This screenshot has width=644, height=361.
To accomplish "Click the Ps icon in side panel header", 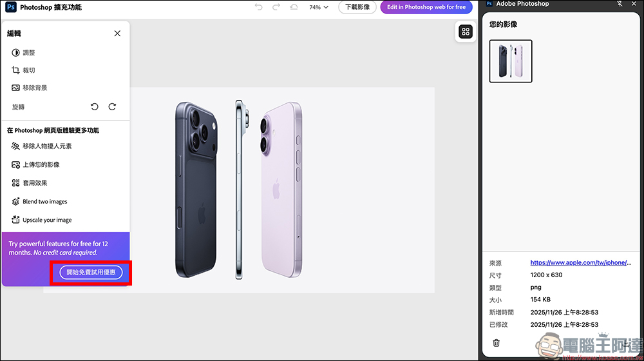I will click(x=489, y=4).
